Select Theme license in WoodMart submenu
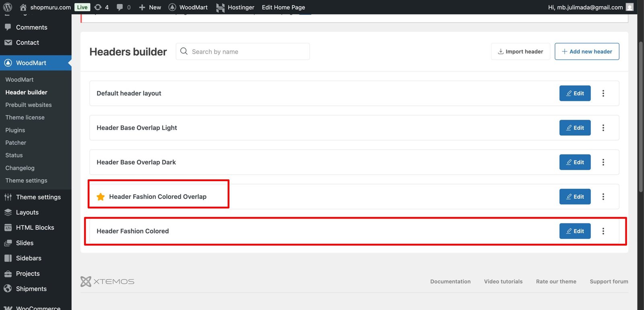This screenshot has width=644, height=310. (x=25, y=118)
